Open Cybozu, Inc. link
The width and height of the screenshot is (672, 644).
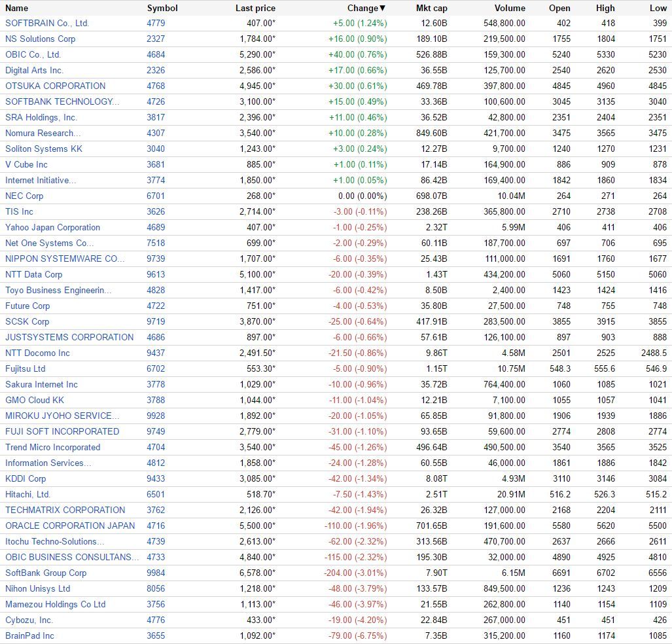(29, 620)
